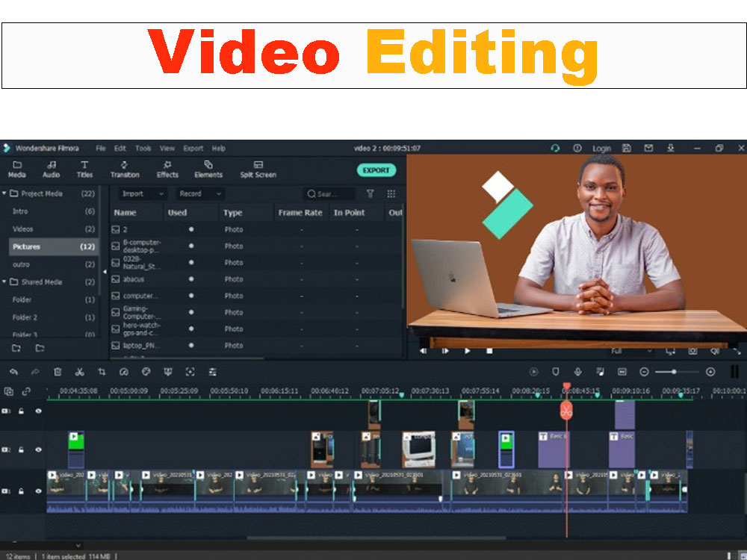Image resolution: width=747 pixels, height=560 pixels.
Task: Click the edit adjust sliders icon
Action: click(x=212, y=372)
